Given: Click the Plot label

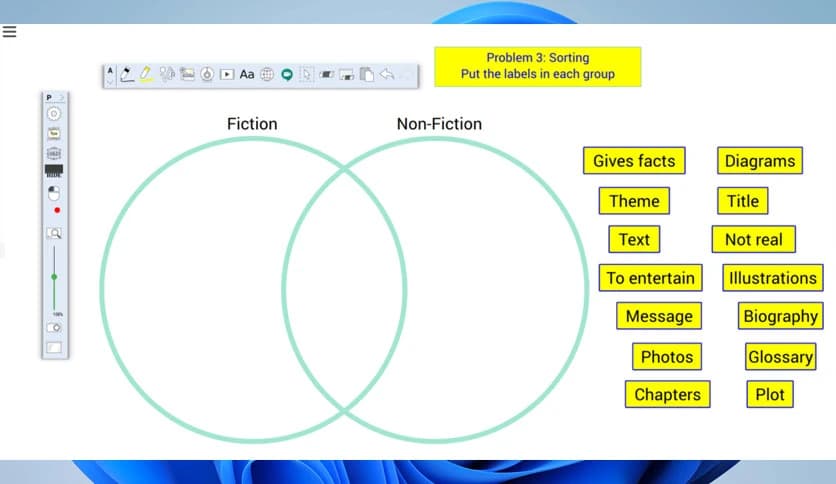Looking at the screenshot, I should point(770,394).
